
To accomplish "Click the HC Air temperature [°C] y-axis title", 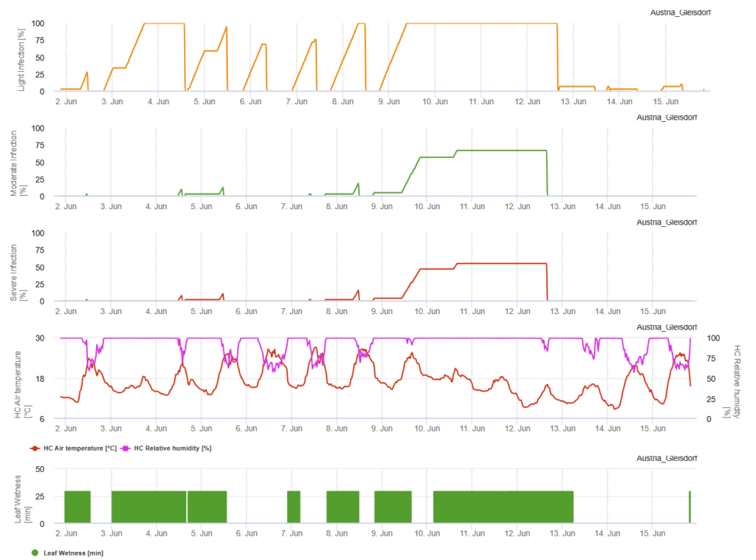I will click(x=21, y=378).
